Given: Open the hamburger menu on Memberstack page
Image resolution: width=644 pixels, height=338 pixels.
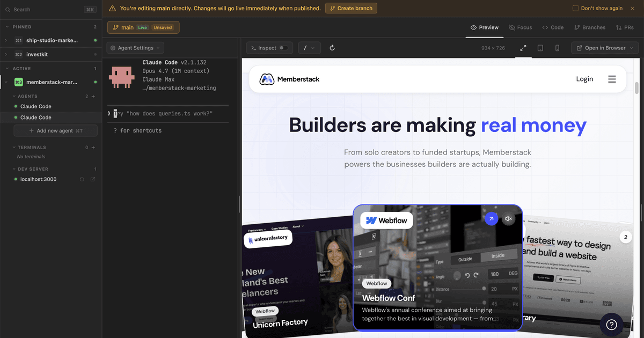Looking at the screenshot, I should click(612, 79).
